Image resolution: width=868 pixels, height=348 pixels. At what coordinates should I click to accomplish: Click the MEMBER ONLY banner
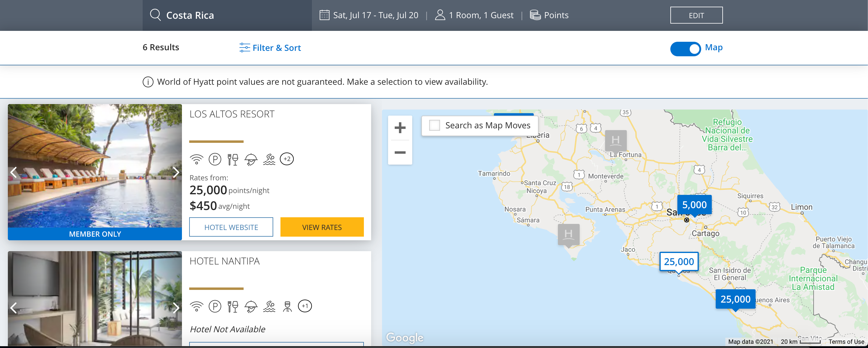click(95, 234)
